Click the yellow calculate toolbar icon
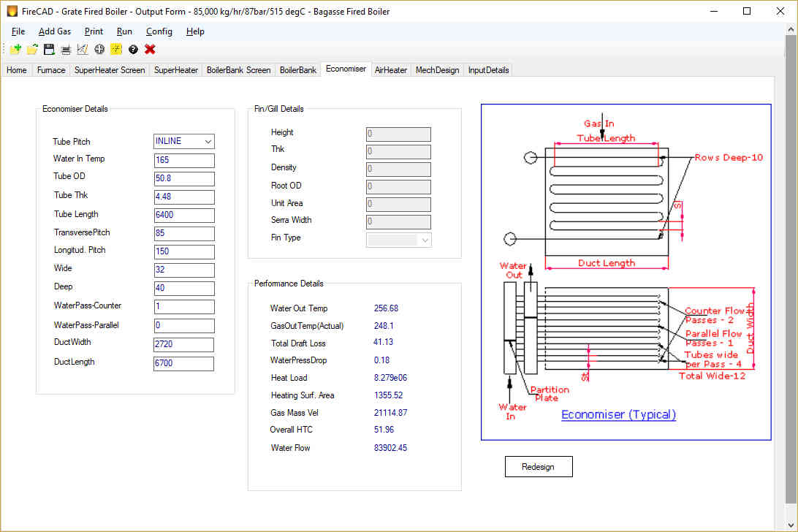 [116, 50]
